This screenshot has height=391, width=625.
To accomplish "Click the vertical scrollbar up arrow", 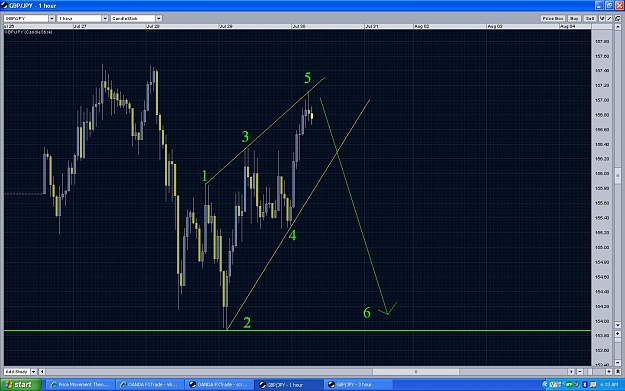I will point(618,27).
